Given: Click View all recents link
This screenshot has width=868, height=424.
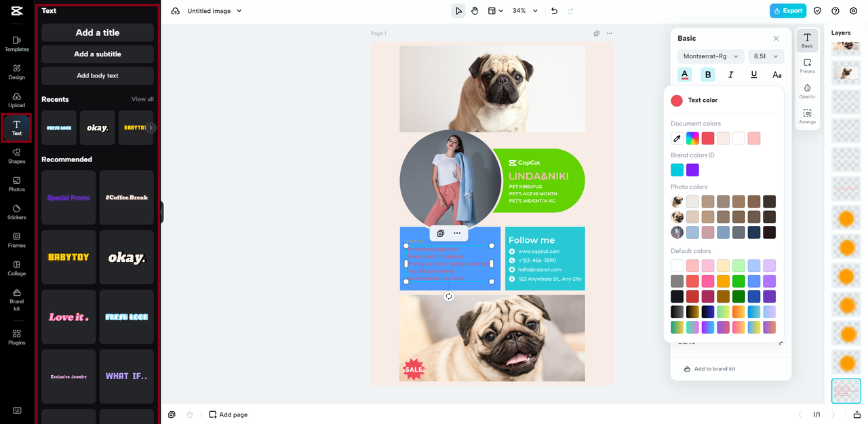Looking at the screenshot, I should click(142, 99).
